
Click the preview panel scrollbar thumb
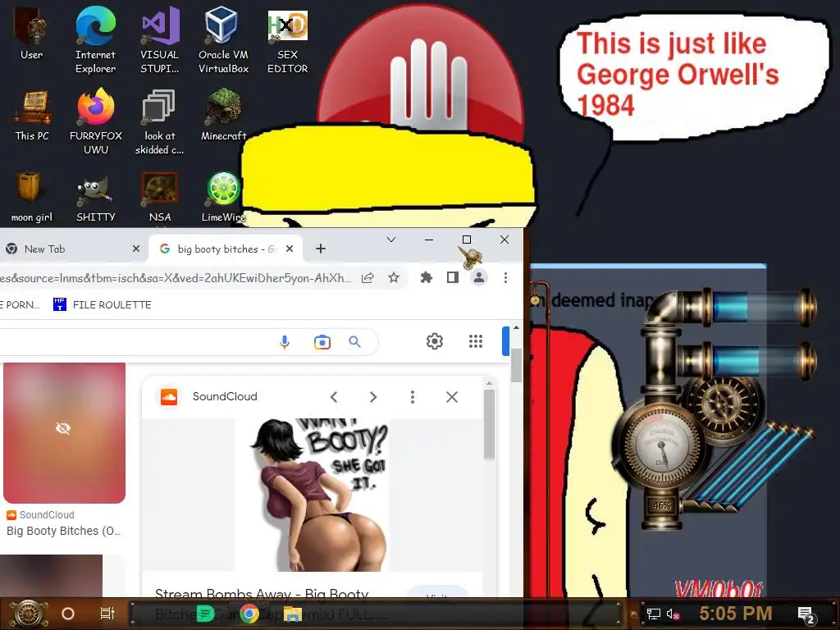click(x=489, y=424)
